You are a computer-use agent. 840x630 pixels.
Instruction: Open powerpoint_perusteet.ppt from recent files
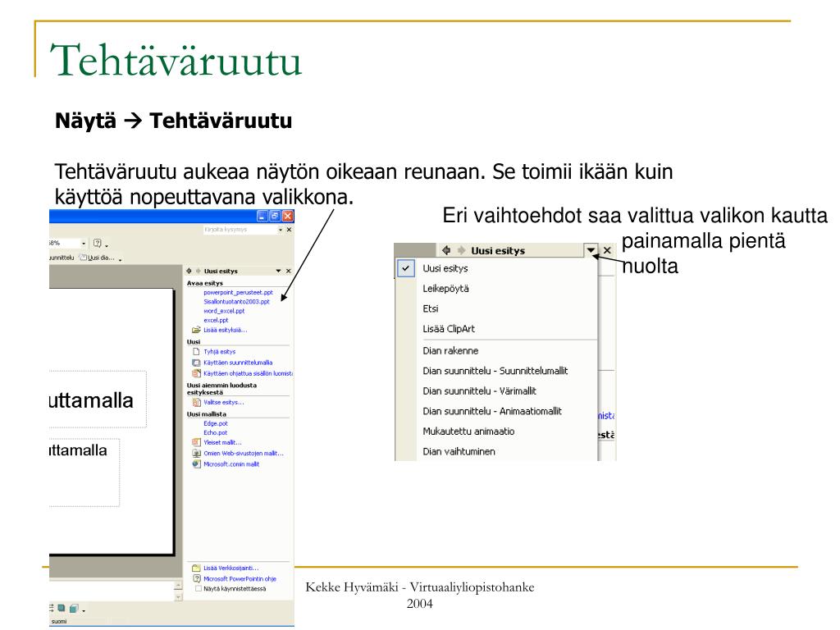pyautogui.click(x=238, y=293)
